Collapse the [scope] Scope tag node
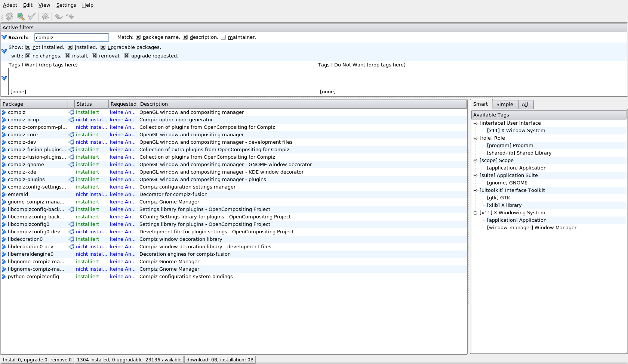The height and width of the screenshot is (364, 628). [475, 161]
